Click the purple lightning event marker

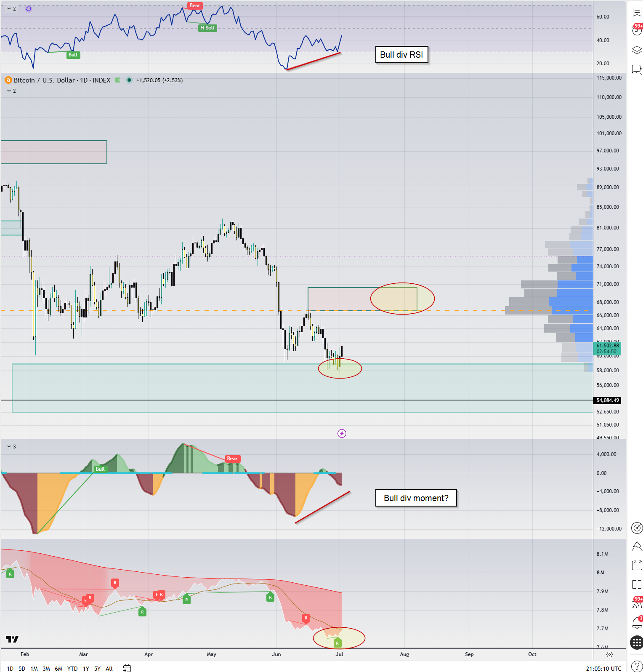click(x=342, y=433)
